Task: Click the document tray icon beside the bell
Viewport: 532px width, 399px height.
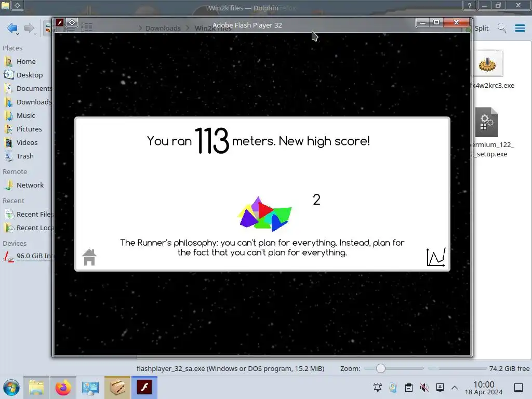Action: (393, 388)
